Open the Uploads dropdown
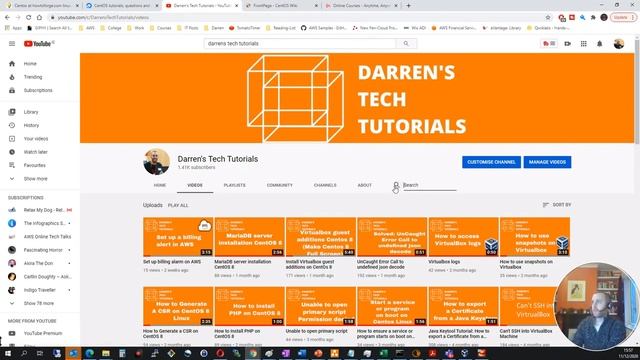 click(153, 205)
